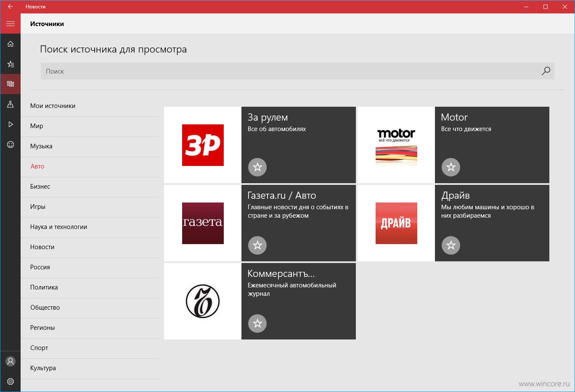Click the smiley feedback icon

pos(11,145)
